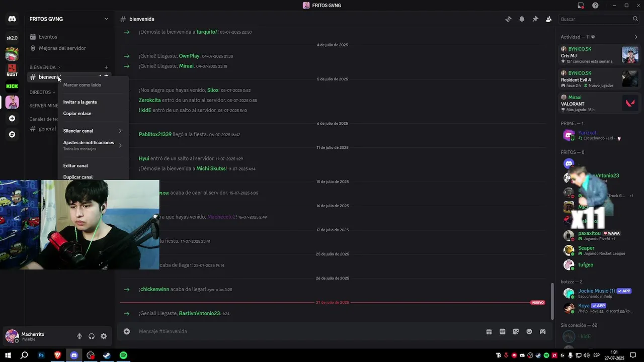Open the apps controller icon
The height and width of the screenshot is (362, 644).
[x=543, y=331]
